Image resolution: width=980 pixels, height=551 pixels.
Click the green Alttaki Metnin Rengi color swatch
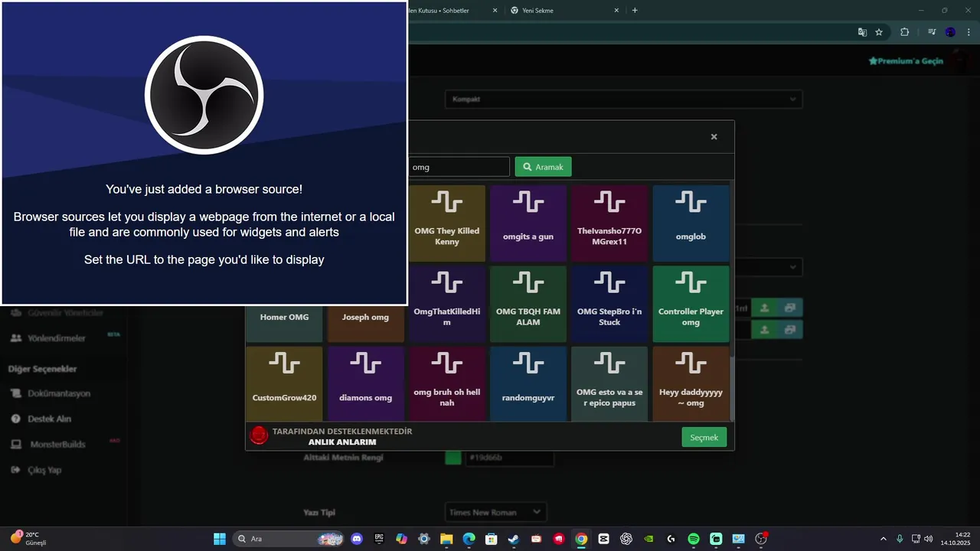click(453, 458)
